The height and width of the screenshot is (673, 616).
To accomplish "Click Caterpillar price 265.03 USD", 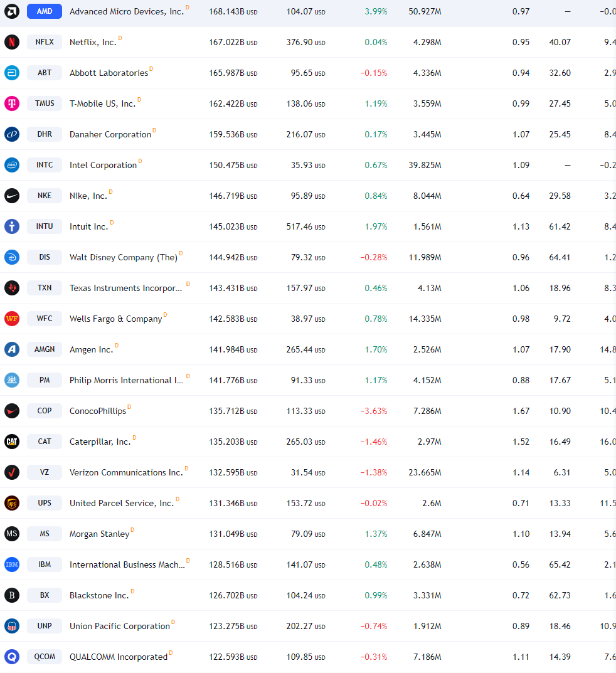I will pyautogui.click(x=305, y=442).
